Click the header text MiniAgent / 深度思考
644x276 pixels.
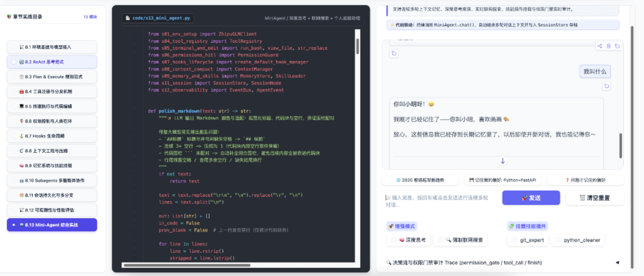tap(312, 18)
